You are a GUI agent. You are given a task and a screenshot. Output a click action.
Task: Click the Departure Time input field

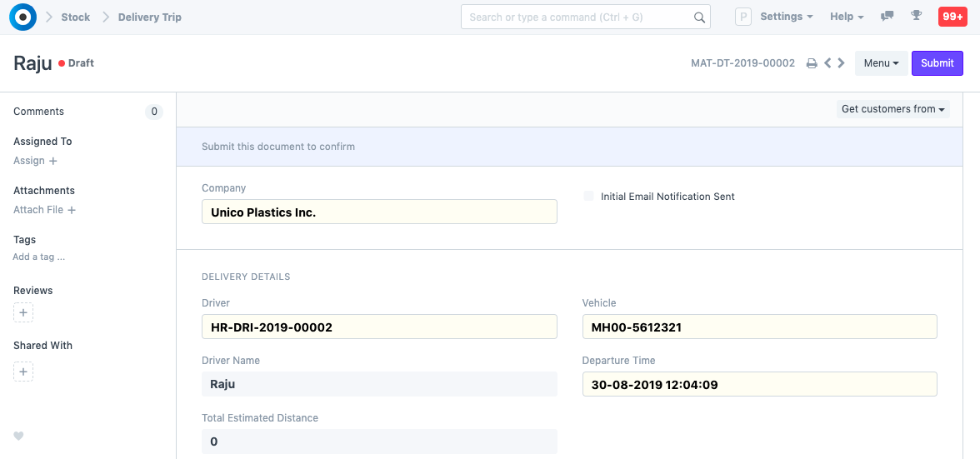[759, 384]
